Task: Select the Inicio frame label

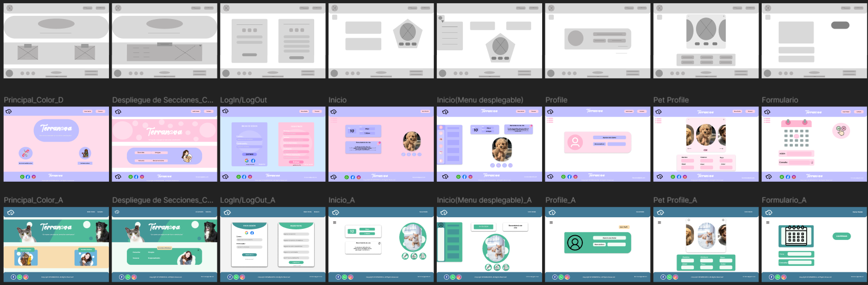Action: 337,100
